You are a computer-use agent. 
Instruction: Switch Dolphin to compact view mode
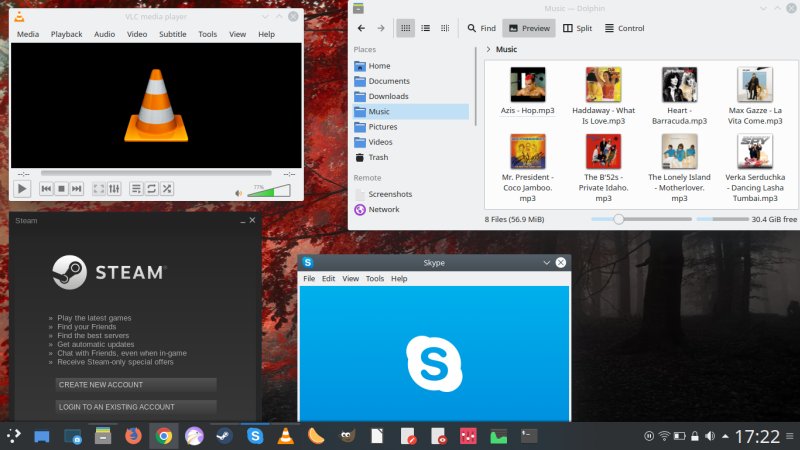click(x=425, y=28)
